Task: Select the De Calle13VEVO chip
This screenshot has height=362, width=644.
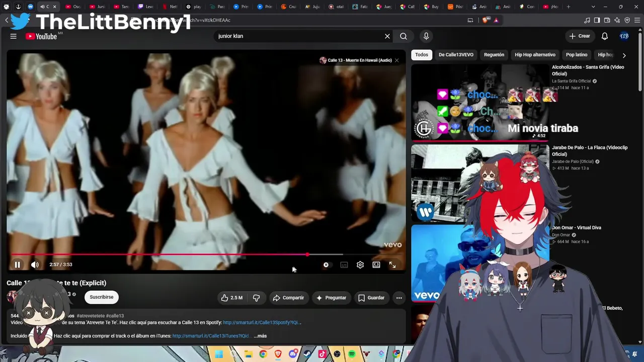Action: pos(456,55)
